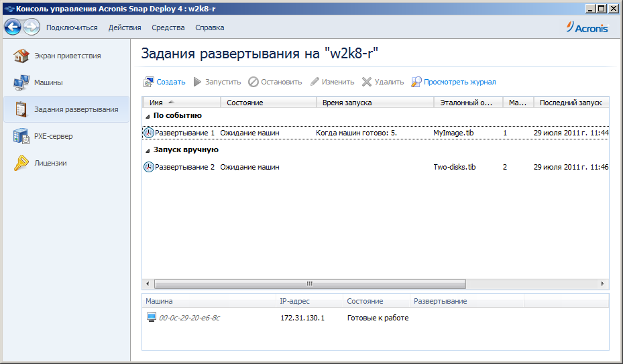Image resolution: width=623 pixels, height=364 pixels.
Task: Click the key icon for Лицензии
Action: [x=21, y=163]
